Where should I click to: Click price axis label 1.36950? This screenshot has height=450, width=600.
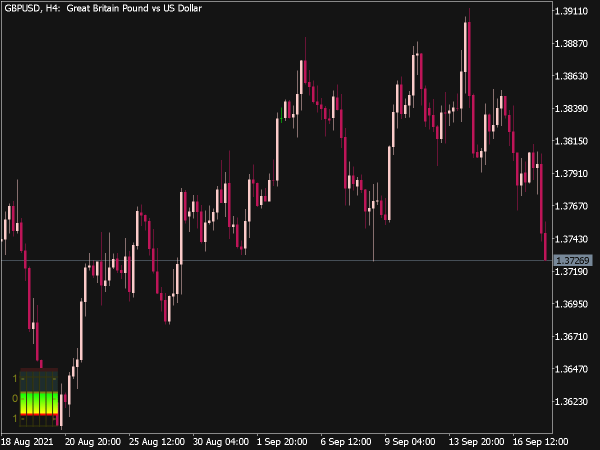pos(571,304)
